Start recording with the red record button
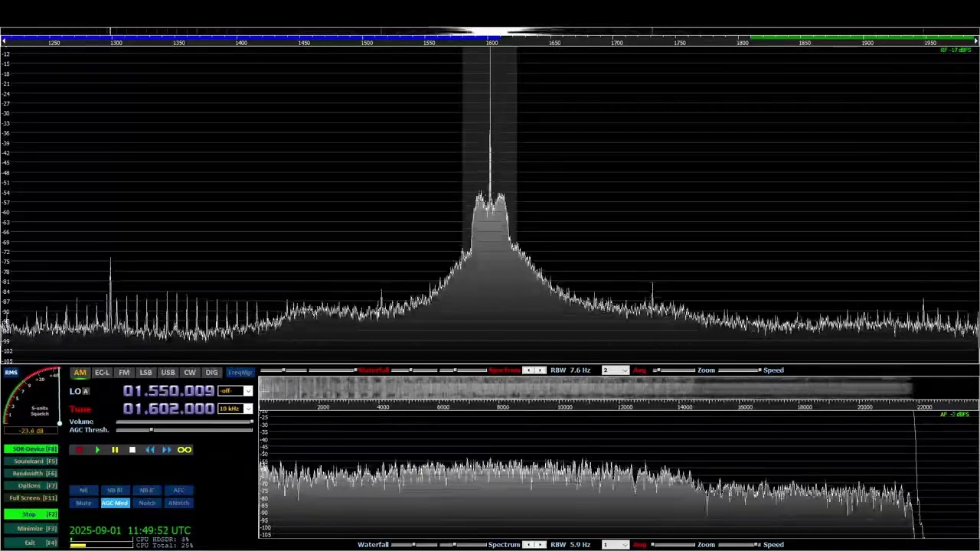 click(x=80, y=450)
